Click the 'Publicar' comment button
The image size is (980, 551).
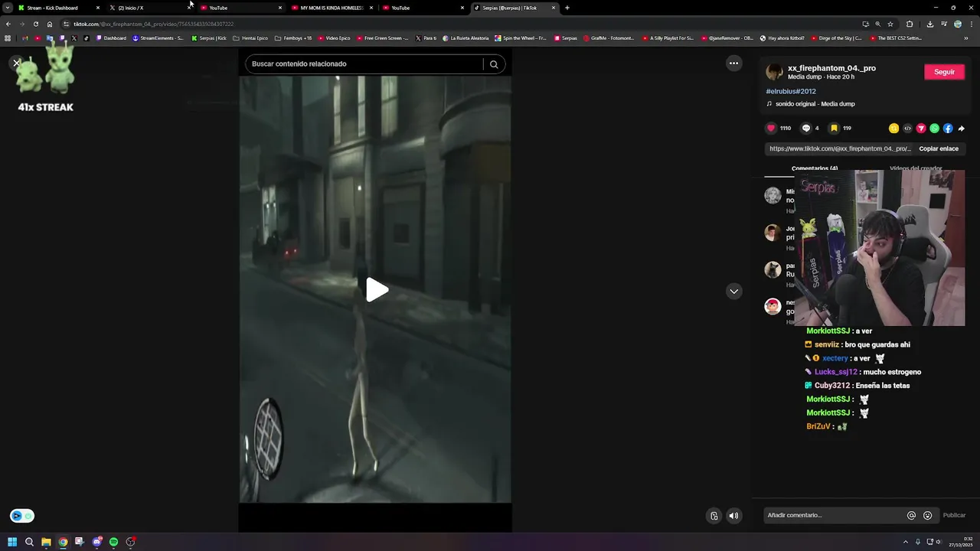click(x=954, y=515)
